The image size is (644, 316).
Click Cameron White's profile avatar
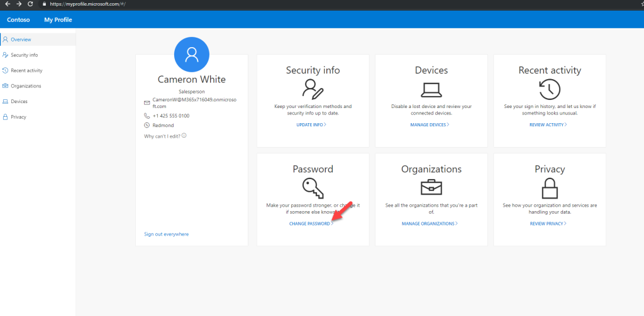tap(192, 55)
